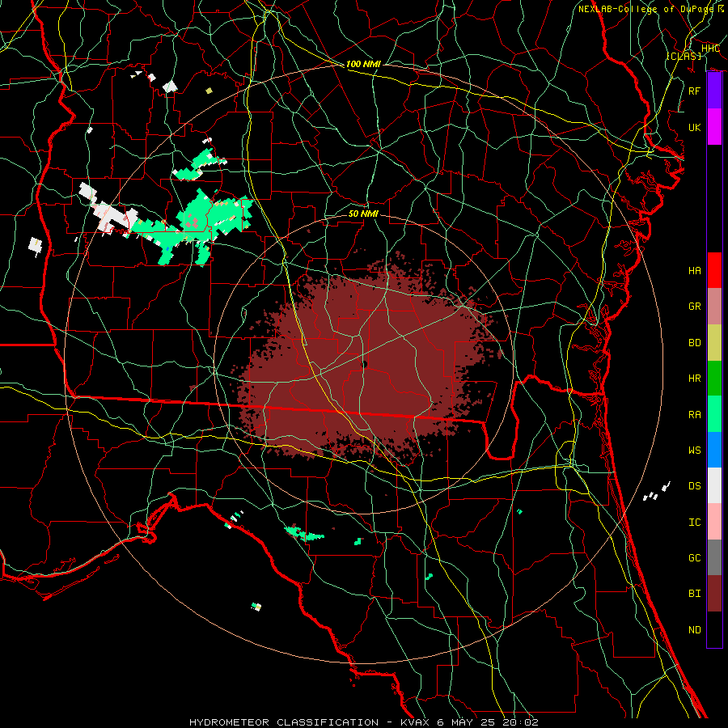Click the HR legend label
The height and width of the screenshot is (728, 728).
[694, 379]
